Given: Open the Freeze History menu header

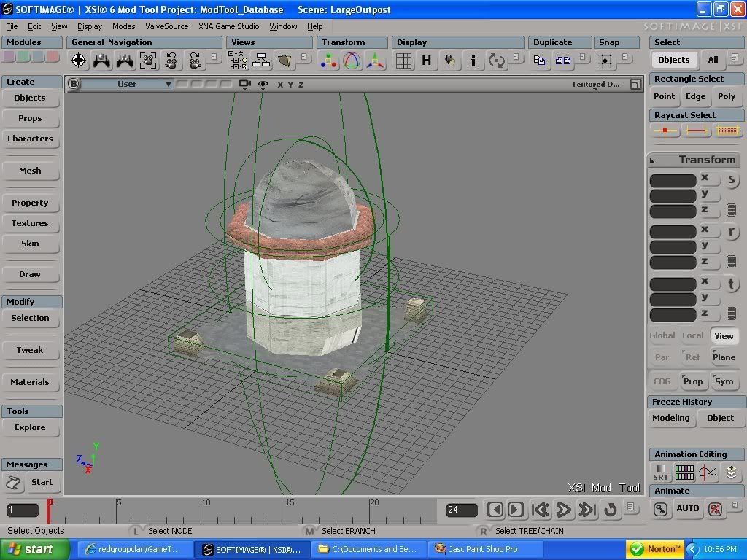Looking at the screenshot, I should point(695,402).
